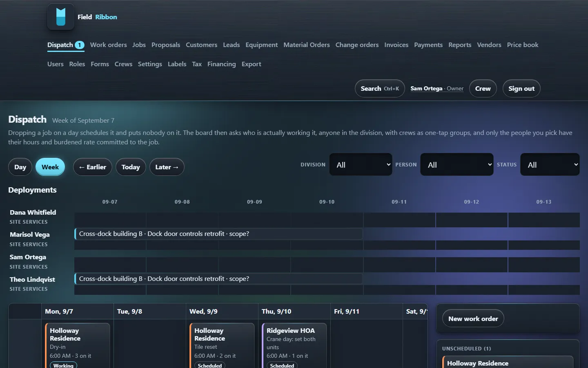Jump to Today on the board

coord(131,167)
